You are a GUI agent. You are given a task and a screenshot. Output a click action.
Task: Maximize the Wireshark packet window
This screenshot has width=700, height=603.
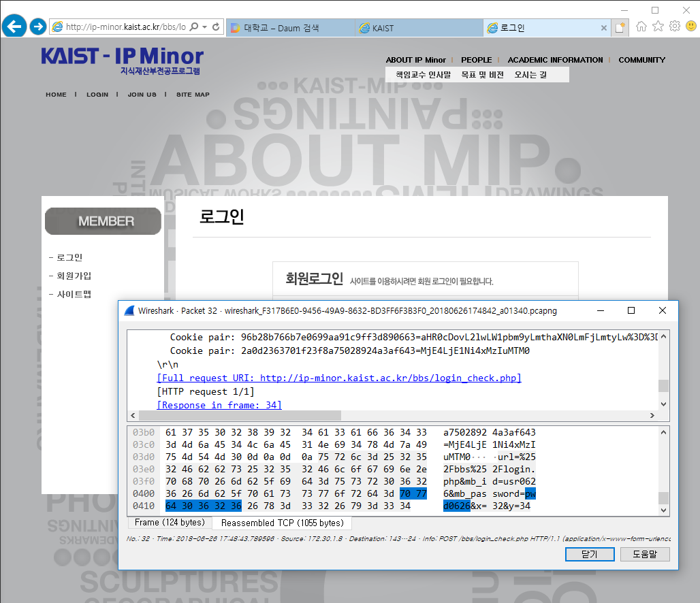point(631,310)
